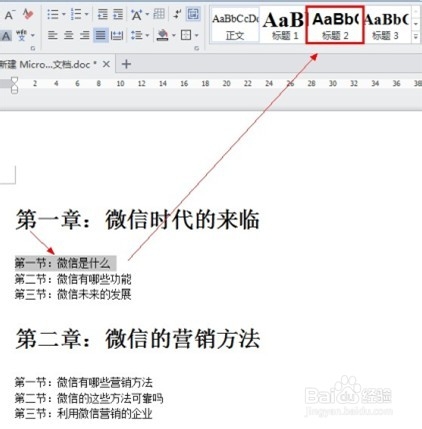Click the left indent ruler marker
The height and width of the screenshot is (429, 422).
(14, 89)
